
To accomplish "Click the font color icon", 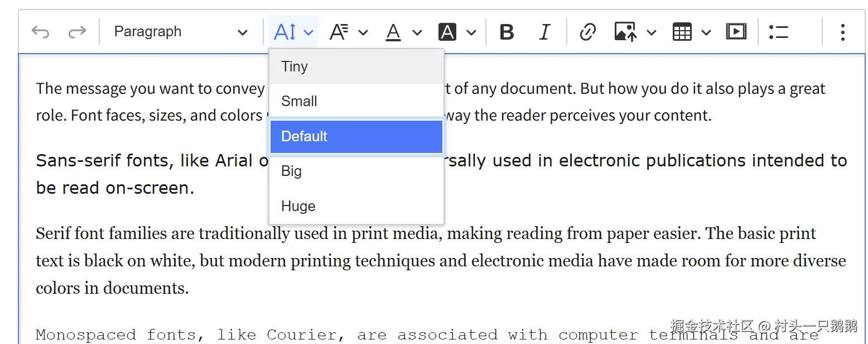I will coord(393,32).
